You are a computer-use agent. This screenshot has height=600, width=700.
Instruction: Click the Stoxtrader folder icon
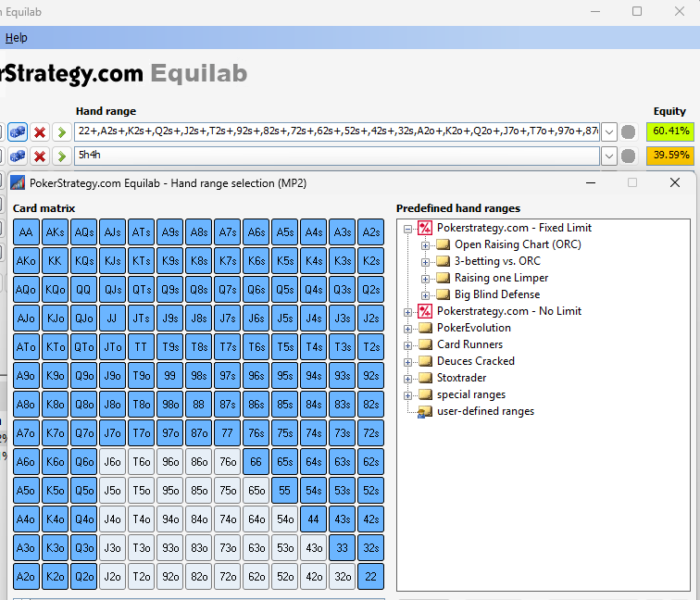coord(425,378)
